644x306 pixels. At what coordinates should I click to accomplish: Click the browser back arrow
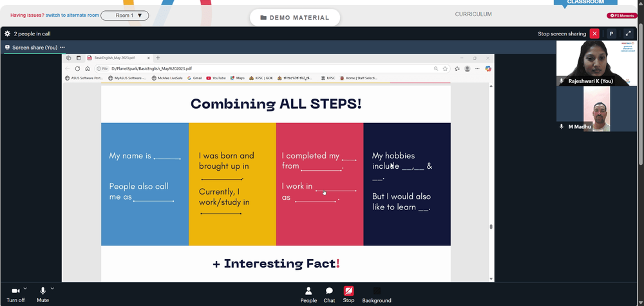click(x=68, y=68)
